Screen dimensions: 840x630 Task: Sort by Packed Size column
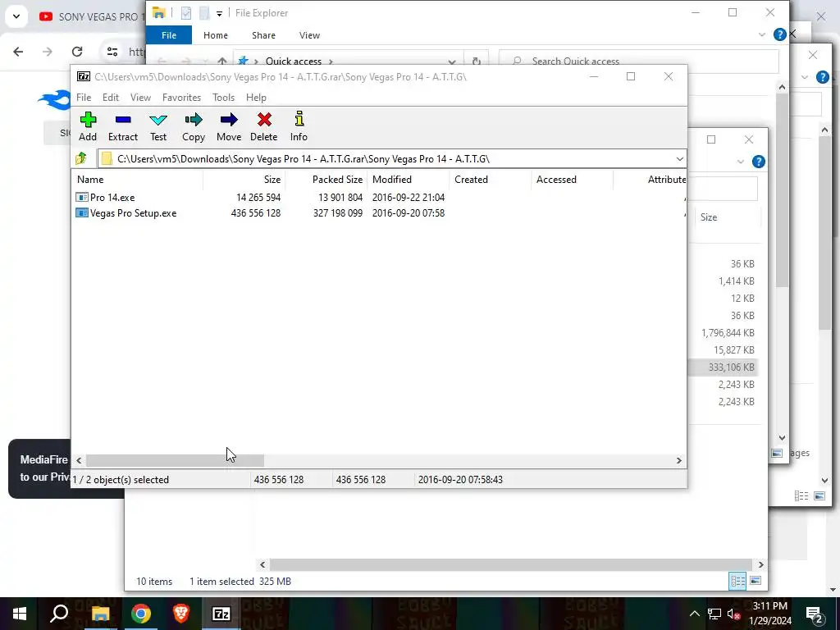pyautogui.click(x=326, y=180)
